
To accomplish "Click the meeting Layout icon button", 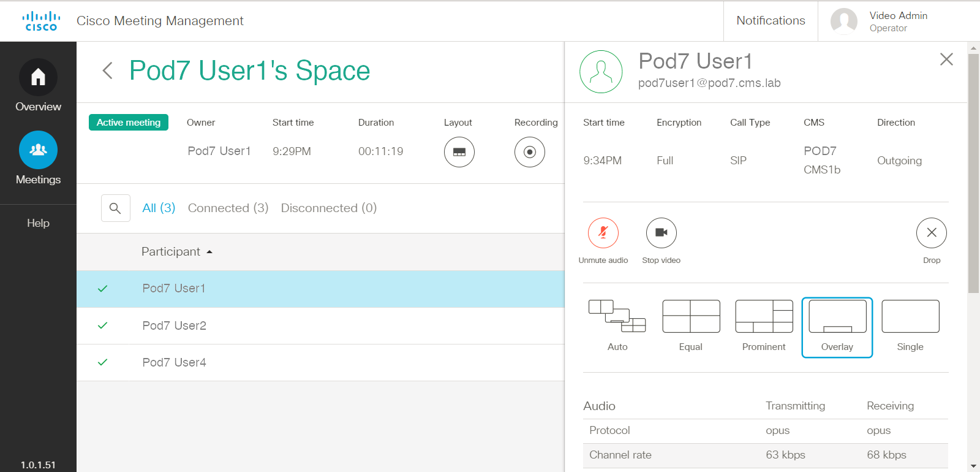I will tap(459, 152).
